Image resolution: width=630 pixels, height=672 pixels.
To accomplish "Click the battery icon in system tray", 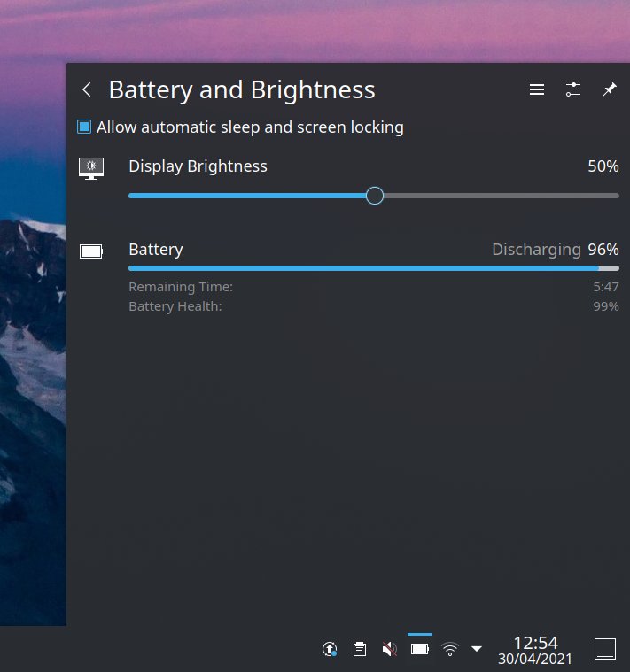I will point(419,649).
